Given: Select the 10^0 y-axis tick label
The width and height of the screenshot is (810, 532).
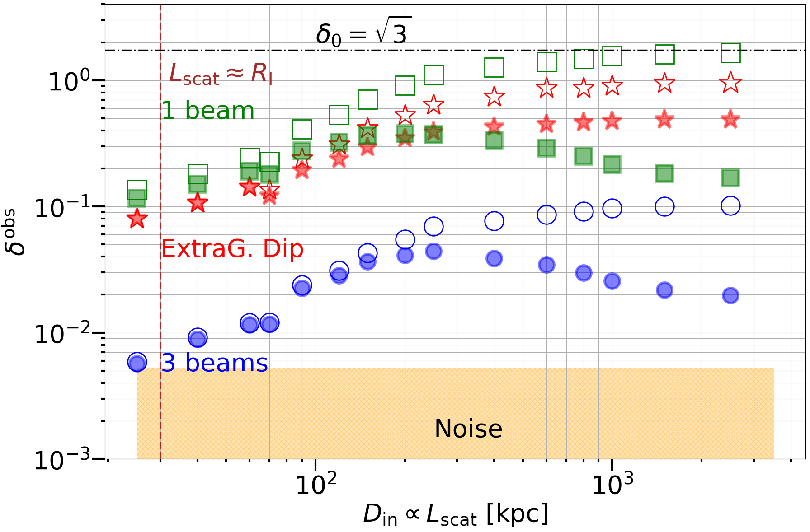Looking at the screenshot, I should click(69, 81).
